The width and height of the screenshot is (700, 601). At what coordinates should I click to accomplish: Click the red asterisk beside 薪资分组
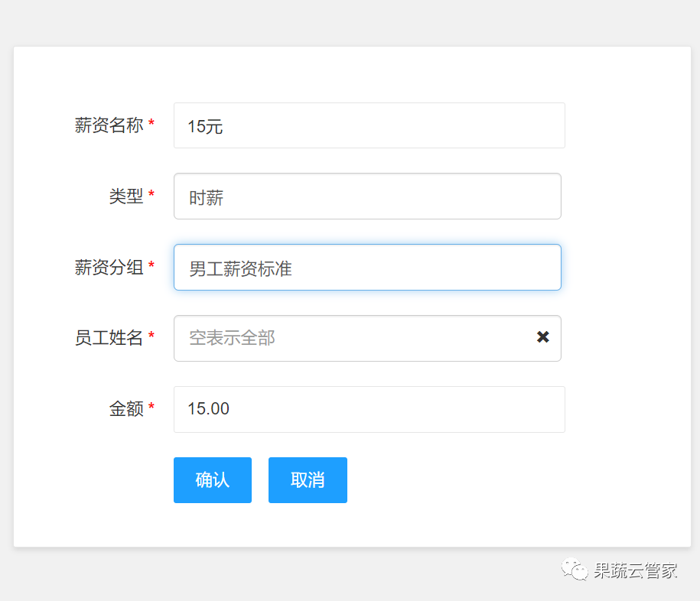(151, 266)
